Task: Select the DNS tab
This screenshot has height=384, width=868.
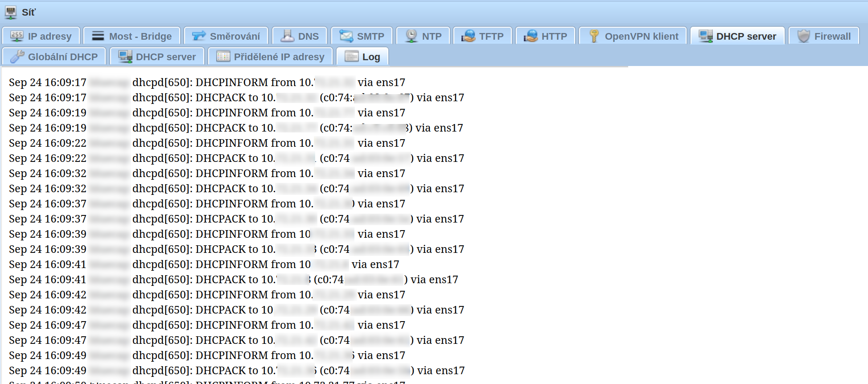Action: [300, 36]
